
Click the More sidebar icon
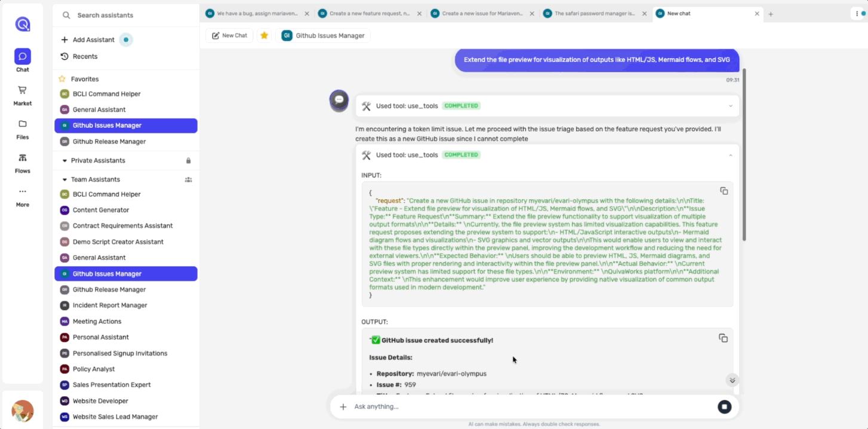(22, 197)
